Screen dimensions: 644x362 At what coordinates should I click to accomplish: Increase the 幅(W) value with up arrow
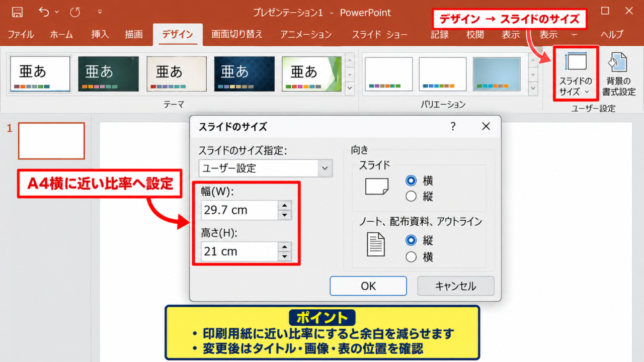[x=285, y=206]
